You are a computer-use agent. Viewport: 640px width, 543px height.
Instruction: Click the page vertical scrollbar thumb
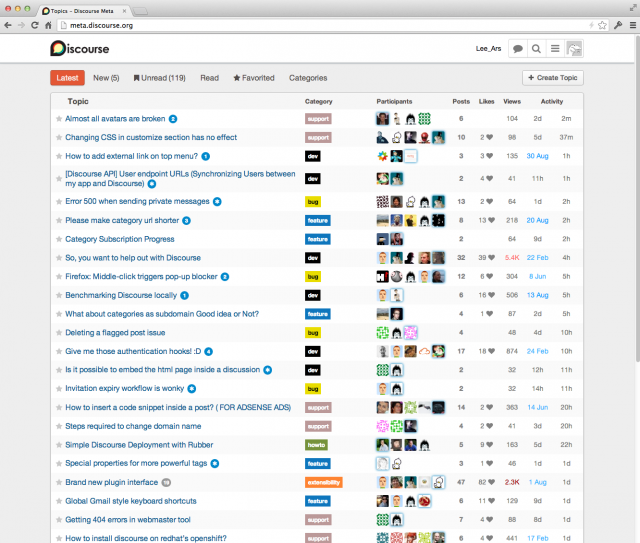pyautogui.click(x=638, y=198)
